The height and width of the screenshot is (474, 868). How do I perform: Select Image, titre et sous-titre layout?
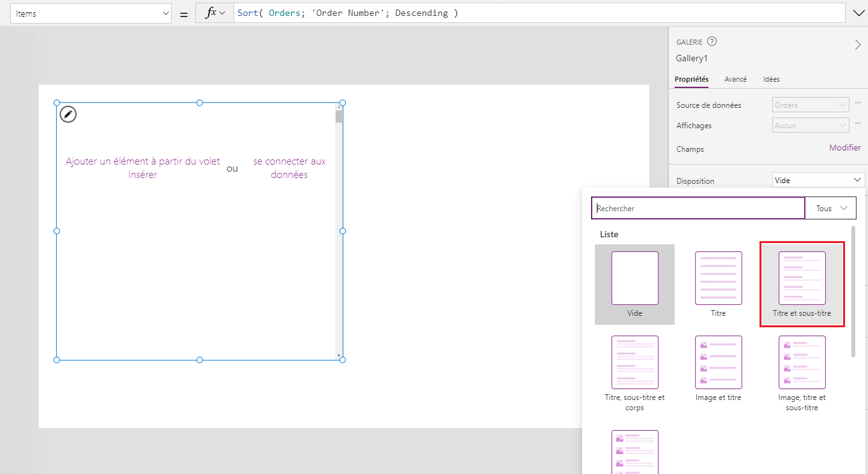click(x=802, y=374)
